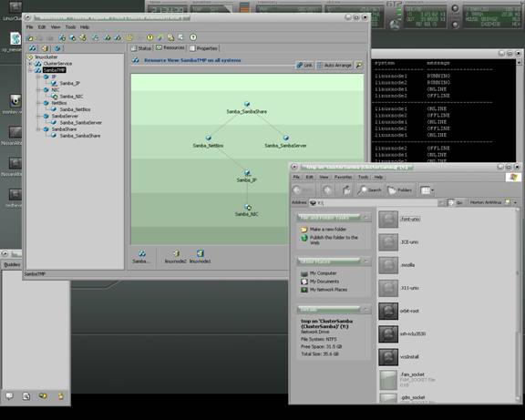This screenshot has width=525, height=420.
Task: Switch to the Properties tab
Action: 204,48
